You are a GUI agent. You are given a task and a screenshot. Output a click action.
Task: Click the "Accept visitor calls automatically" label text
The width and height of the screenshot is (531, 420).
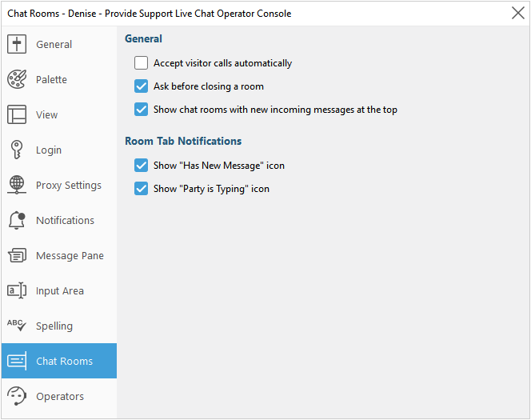(x=222, y=63)
